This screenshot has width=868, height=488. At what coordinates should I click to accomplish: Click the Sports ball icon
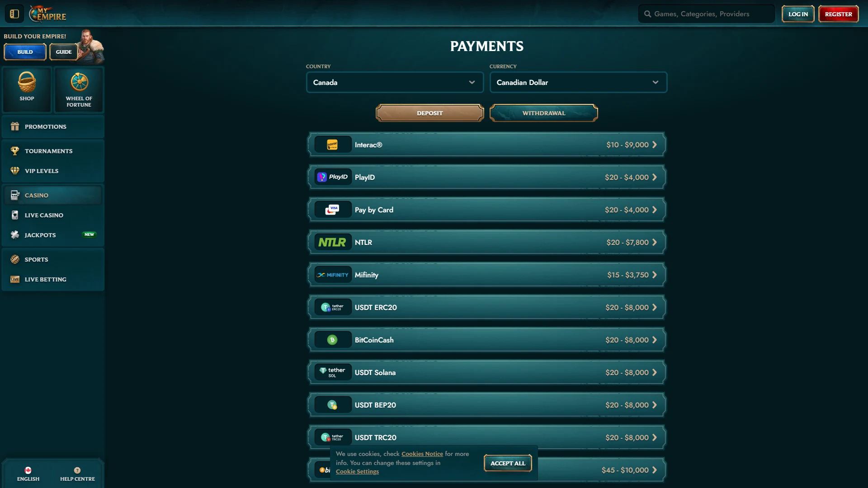click(x=15, y=259)
